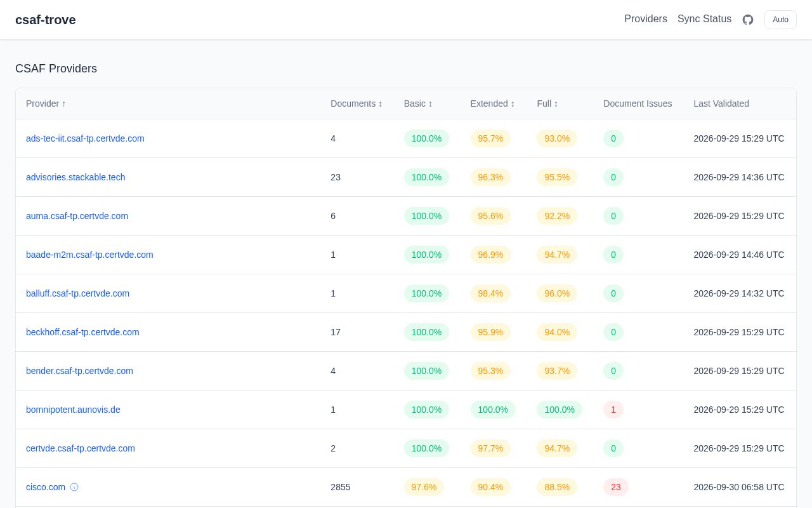Viewport: 812px width, 508px height.
Task: Click the Last Validated column header
Action: pyautogui.click(x=721, y=104)
